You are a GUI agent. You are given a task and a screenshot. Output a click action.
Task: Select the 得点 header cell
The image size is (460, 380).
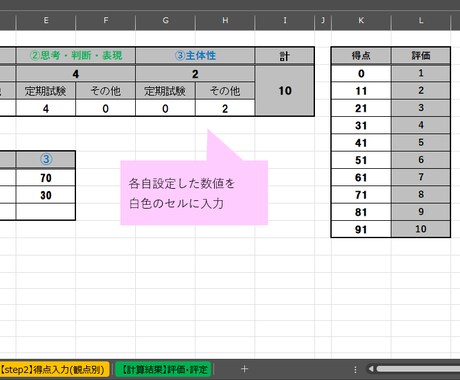pyautogui.click(x=361, y=55)
